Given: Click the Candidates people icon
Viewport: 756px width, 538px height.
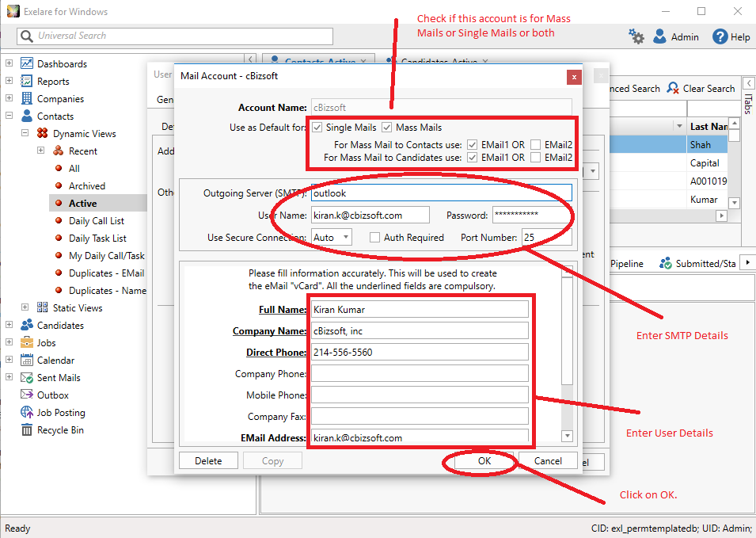Looking at the screenshot, I should pyautogui.click(x=26, y=325).
